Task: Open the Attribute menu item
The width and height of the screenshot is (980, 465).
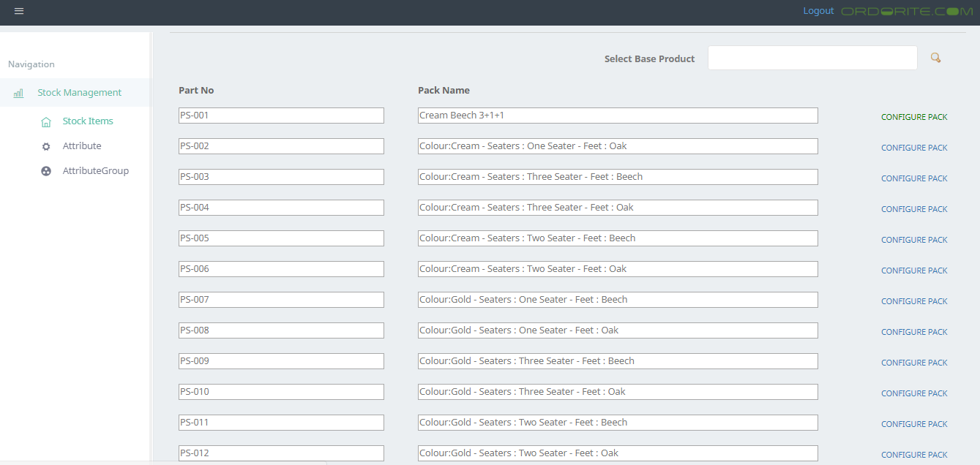Action: coord(82,146)
